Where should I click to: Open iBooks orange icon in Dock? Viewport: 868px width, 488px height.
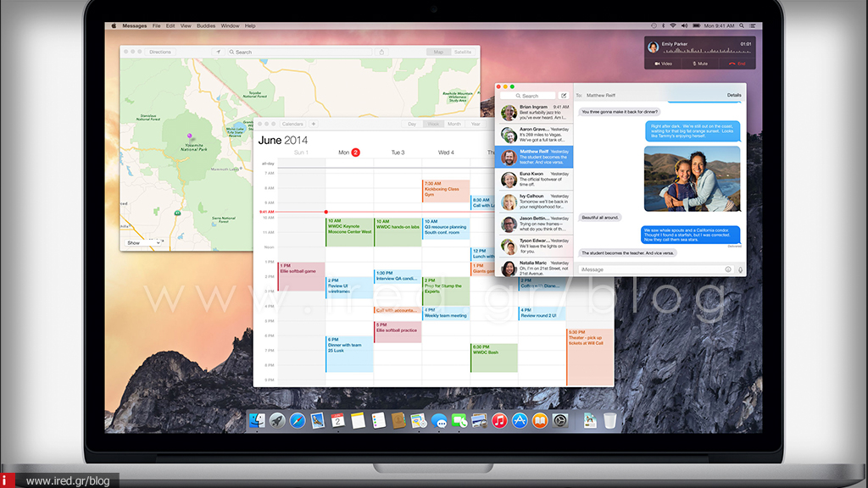click(x=540, y=421)
